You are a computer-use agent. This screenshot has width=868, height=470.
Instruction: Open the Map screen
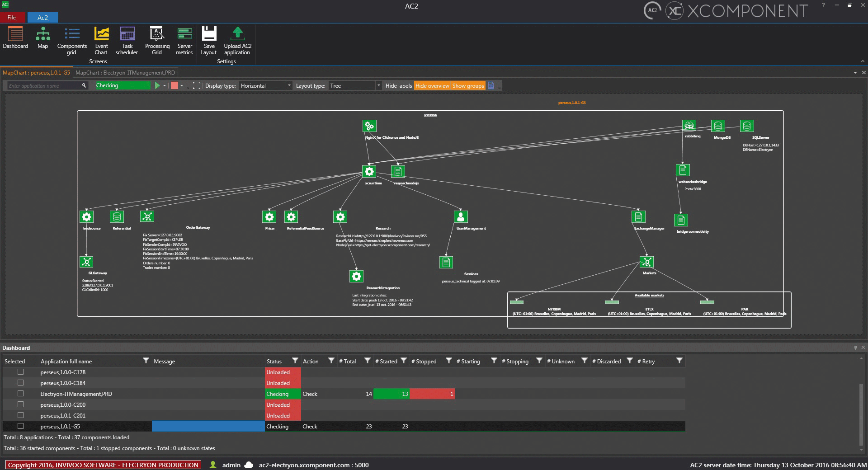(x=43, y=38)
